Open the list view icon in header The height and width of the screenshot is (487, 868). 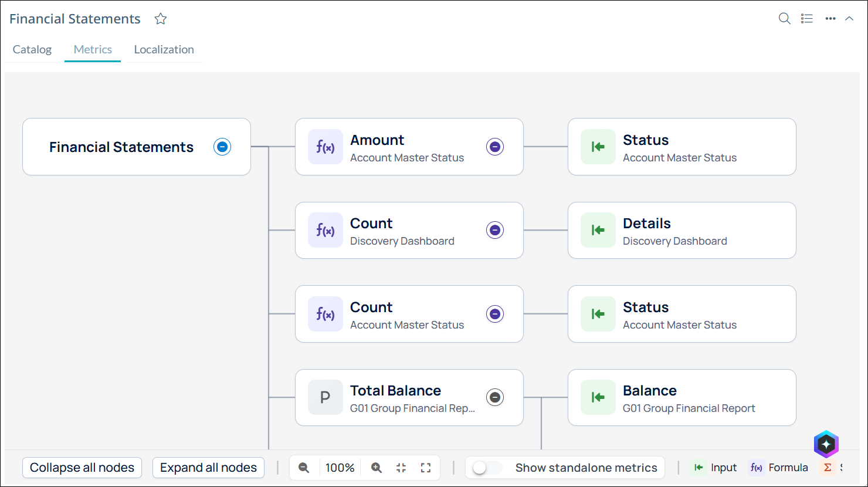point(807,19)
